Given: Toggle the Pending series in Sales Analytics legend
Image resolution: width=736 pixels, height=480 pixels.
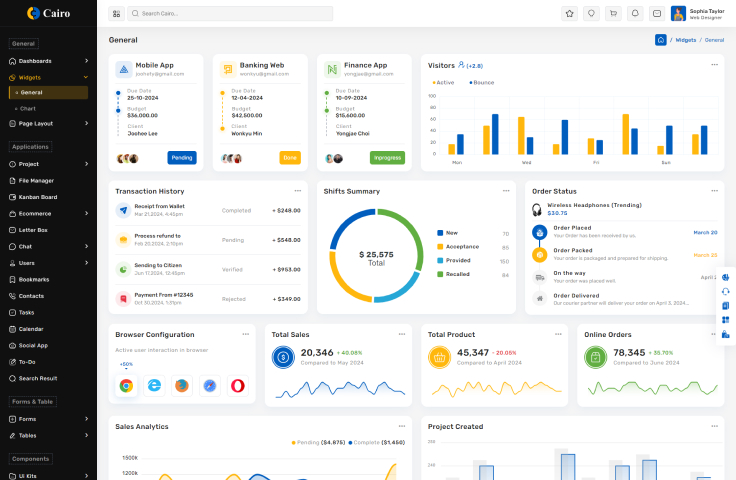Looking at the screenshot, I should pos(318,442).
